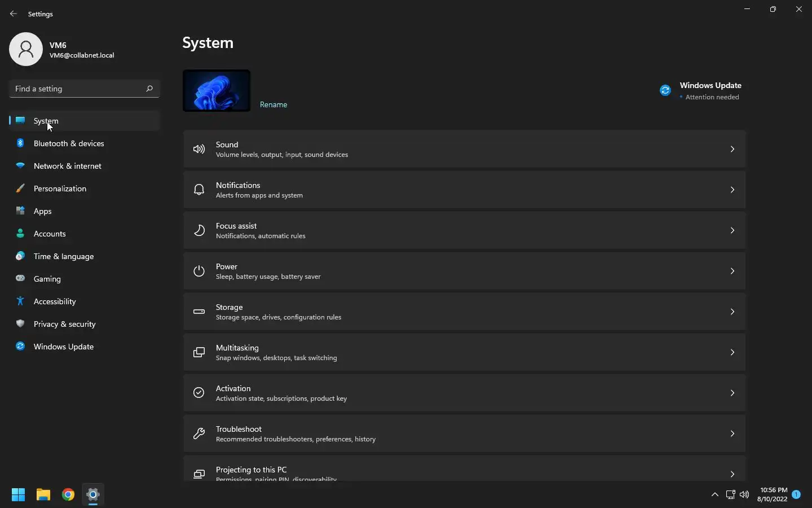Click the Bluetooth icon in sidebar
Viewport: 812px width, 508px height.
(x=20, y=143)
